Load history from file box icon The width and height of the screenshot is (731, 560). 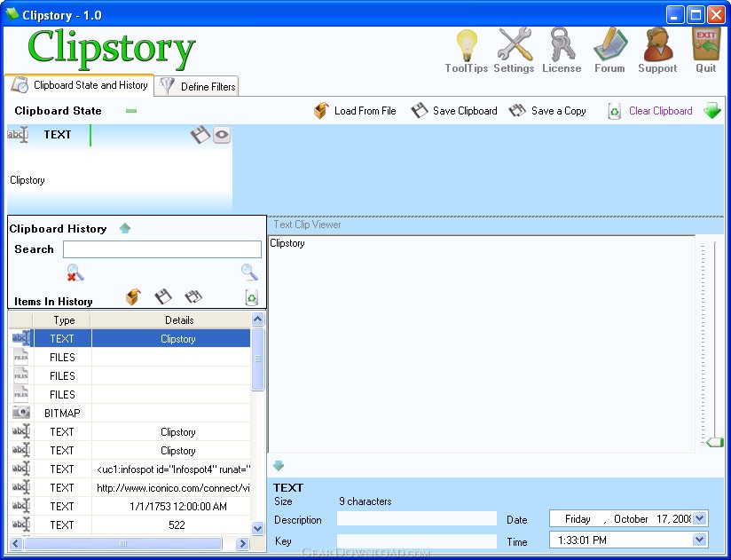tap(133, 296)
